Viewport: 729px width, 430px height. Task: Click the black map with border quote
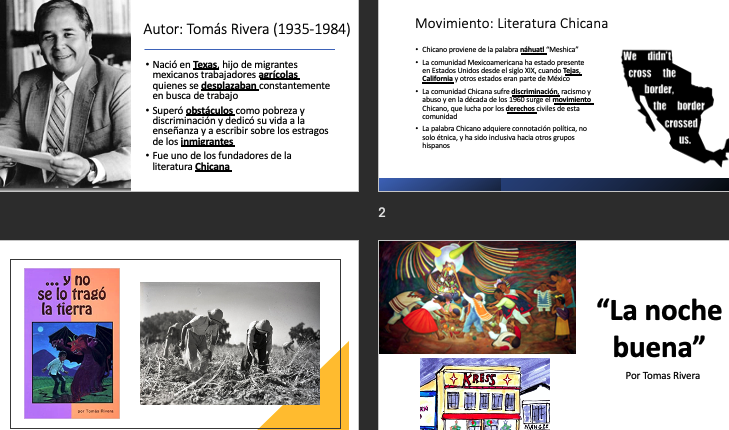674,106
